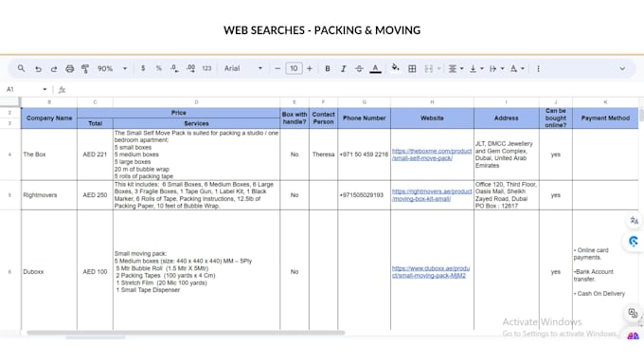Open the zoom 90% dropdown
Image resolution: width=644 pixels, height=363 pixels.
click(112, 68)
